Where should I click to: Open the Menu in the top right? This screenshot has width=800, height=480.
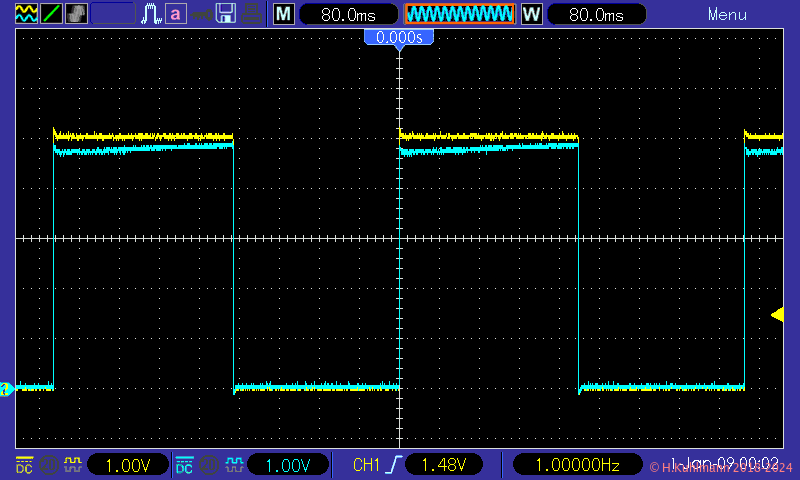click(727, 14)
